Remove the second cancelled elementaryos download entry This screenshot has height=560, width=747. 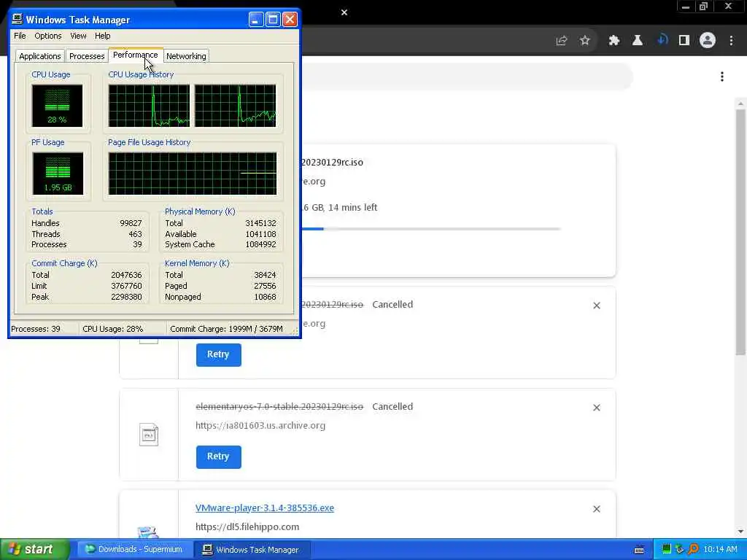(597, 408)
